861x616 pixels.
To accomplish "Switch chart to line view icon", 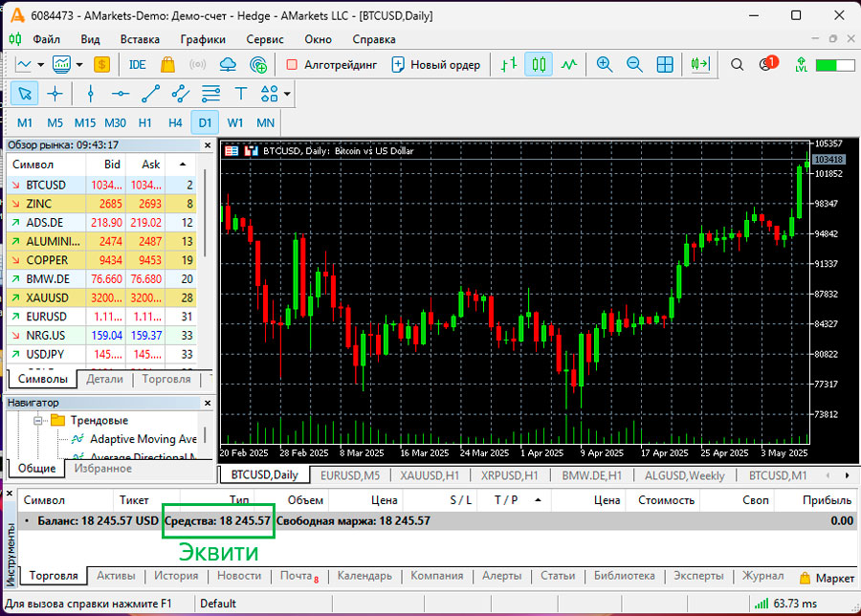I will 569,65.
